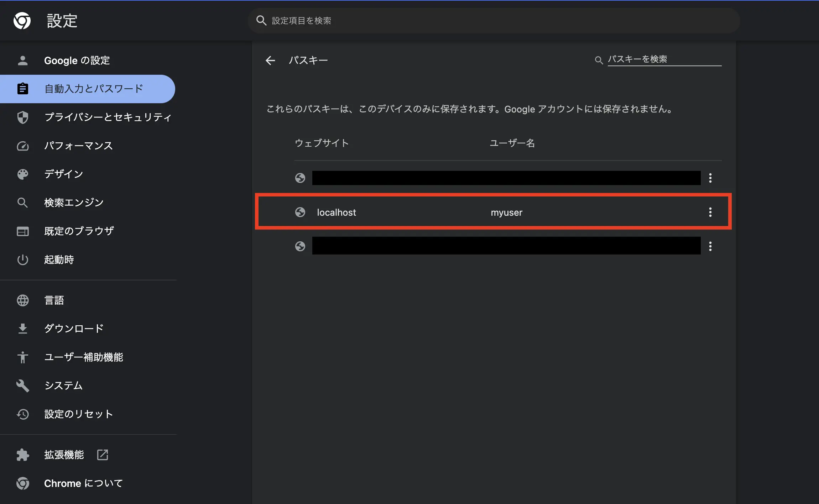Click the パスキーを検索 search field
Viewport: 819px width, 504px height.
point(664,59)
